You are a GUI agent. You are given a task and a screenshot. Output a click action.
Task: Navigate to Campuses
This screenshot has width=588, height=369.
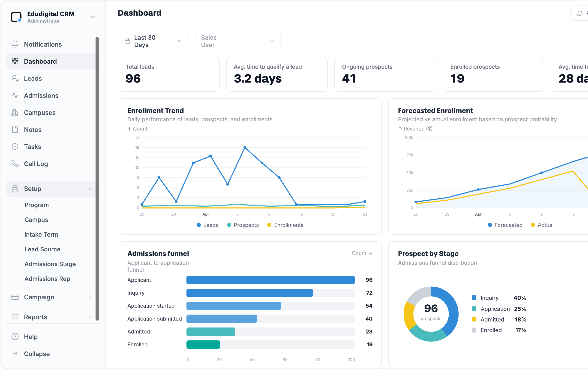pos(51,113)
